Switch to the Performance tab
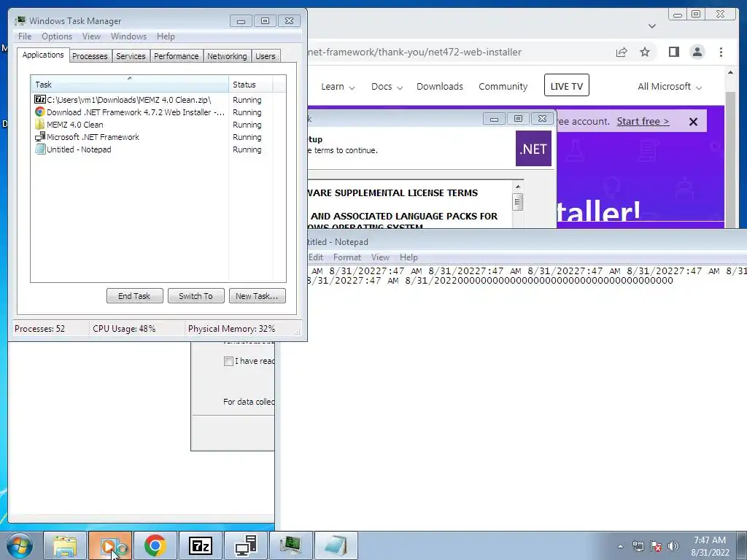The image size is (747, 560). pyautogui.click(x=177, y=56)
